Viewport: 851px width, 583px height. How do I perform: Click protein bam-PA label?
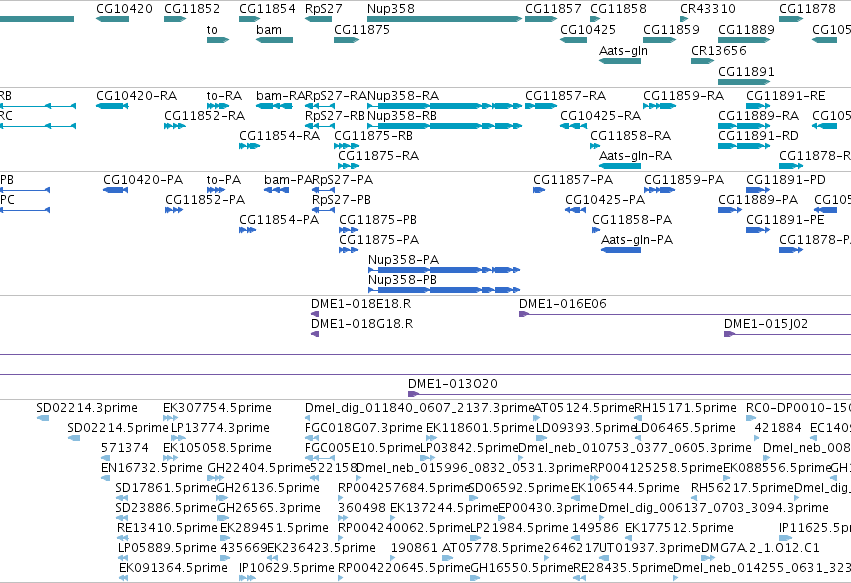coord(288,180)
